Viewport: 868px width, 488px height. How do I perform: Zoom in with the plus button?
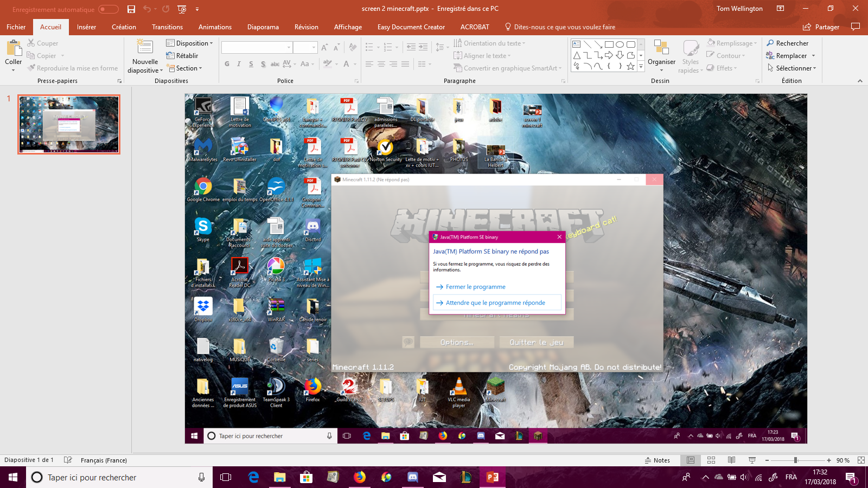[829, 460]
